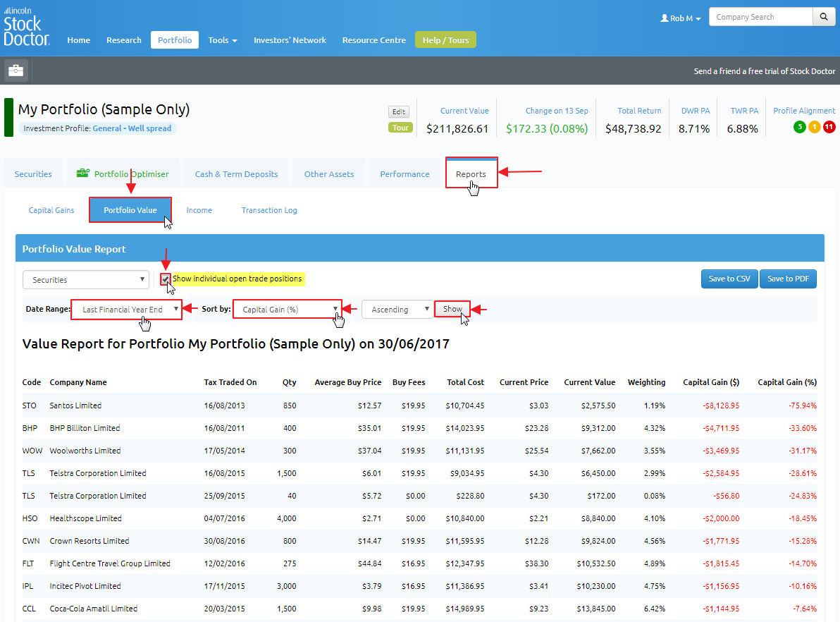The width and height of the screenshot is (840, 622).
Task: Click Coca-Cola Amatil Limited company name
Action: 94,609
